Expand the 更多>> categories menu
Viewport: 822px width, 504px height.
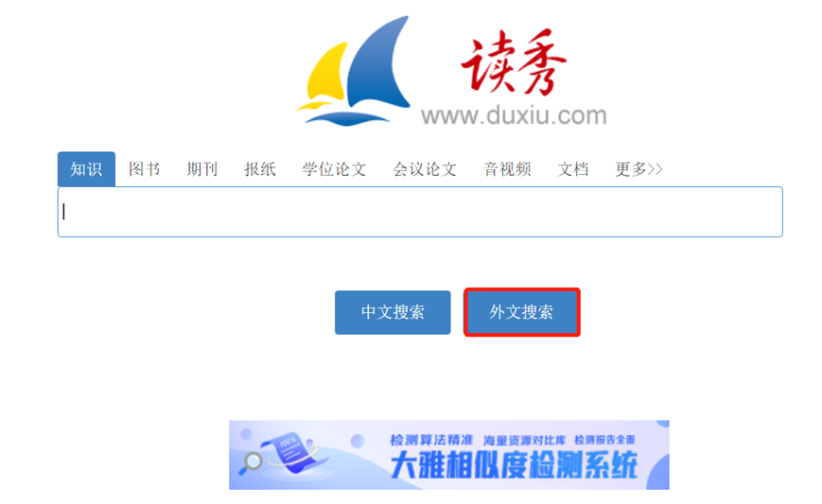tap(638, 169)
